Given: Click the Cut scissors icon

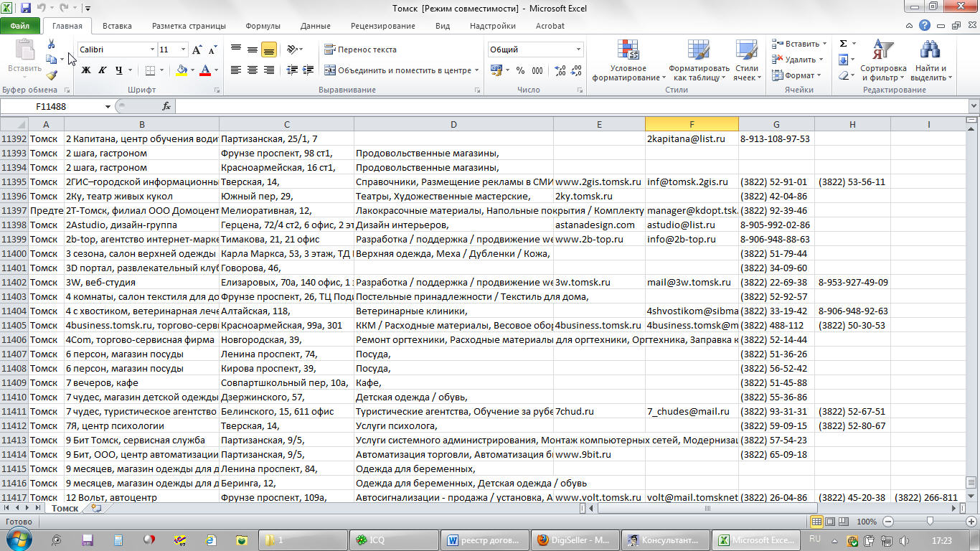Looking at the screenshot, I should 52,45.
